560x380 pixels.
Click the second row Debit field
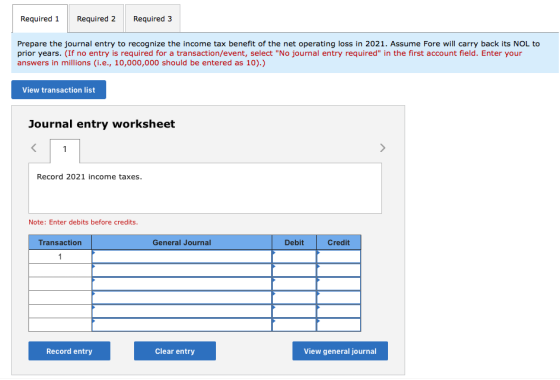(x=294, y=270)
